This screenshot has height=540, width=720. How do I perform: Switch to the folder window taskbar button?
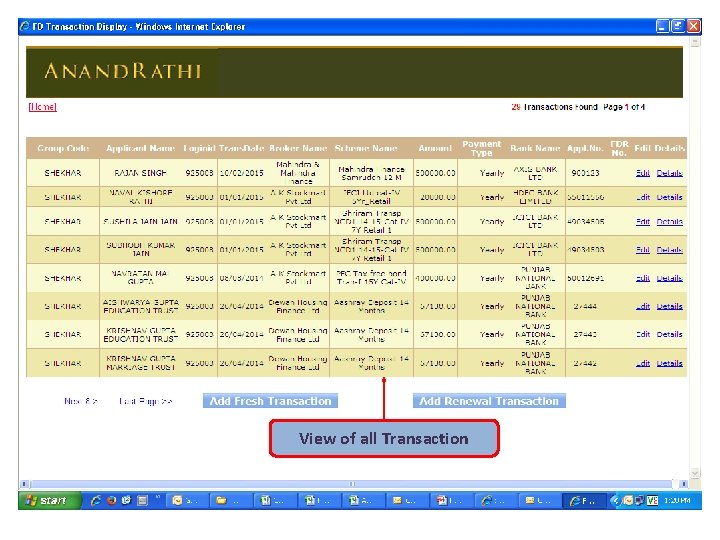(x=232, y=501)
